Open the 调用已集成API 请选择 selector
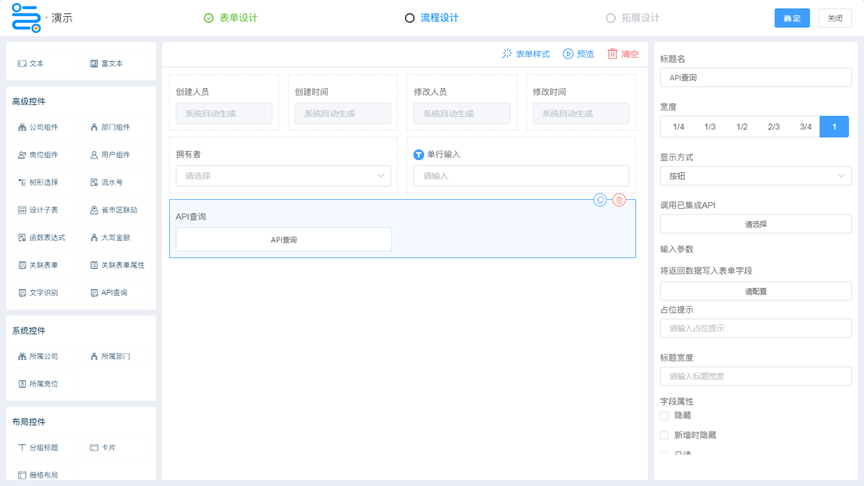 755,225
